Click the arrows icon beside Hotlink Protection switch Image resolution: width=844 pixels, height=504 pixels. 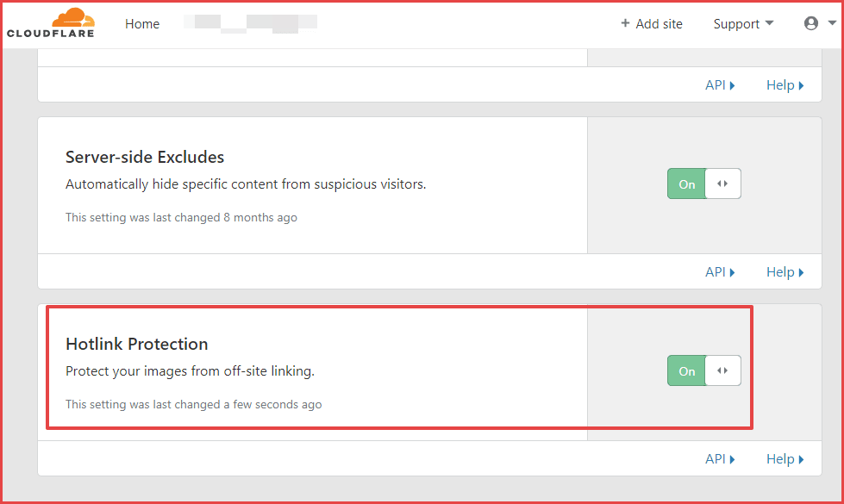click(x=722, y=370)
